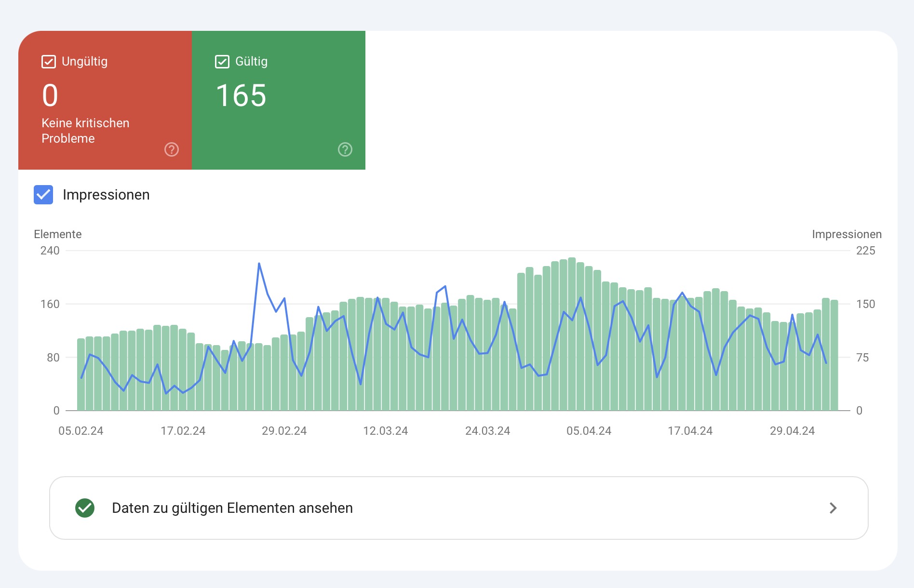Click the number 165 on the Gültig card
Viewport: 914px width, 588px height.
241,95
